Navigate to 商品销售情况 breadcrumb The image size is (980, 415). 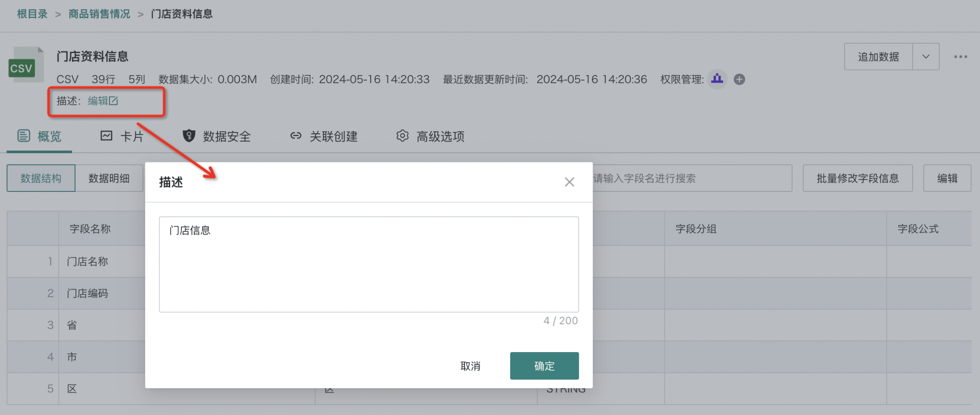(x=99, y=14)
